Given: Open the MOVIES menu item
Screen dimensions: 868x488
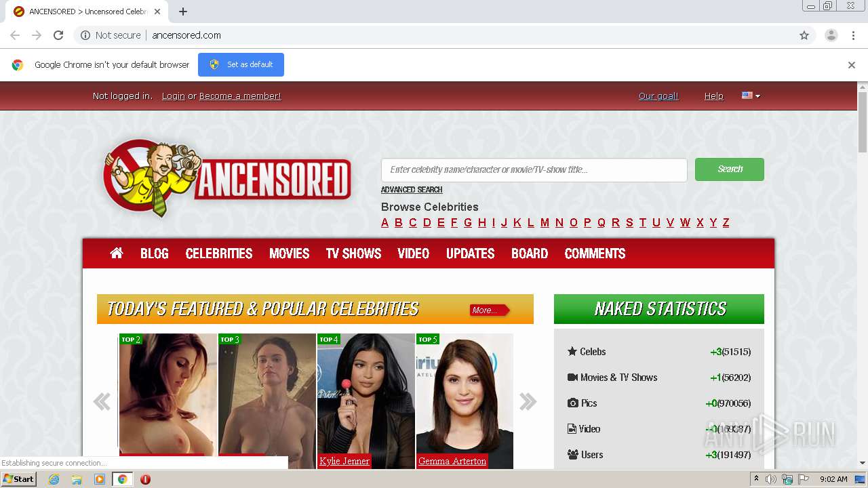Looking at the screenshot, I should coord(290,253).
